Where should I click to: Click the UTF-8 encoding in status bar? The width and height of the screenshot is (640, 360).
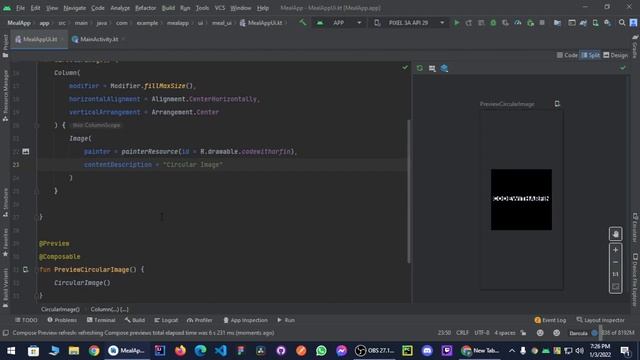(x=482, y=333)
